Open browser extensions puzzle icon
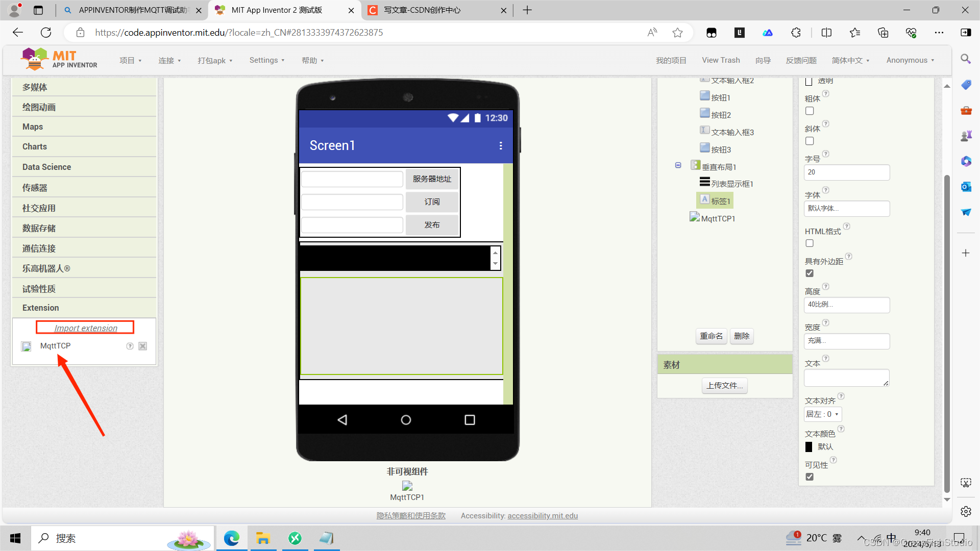Image resolution: width=980 pixels, height=551 pixels. pyautogui.click(x=796, y=33)
